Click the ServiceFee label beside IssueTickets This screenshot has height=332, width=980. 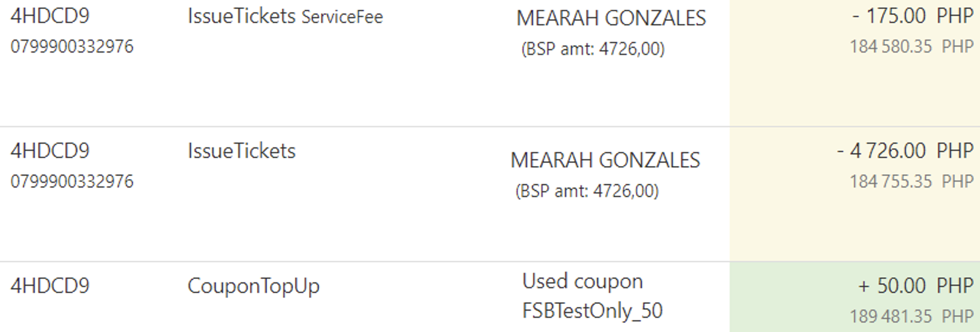342,17
